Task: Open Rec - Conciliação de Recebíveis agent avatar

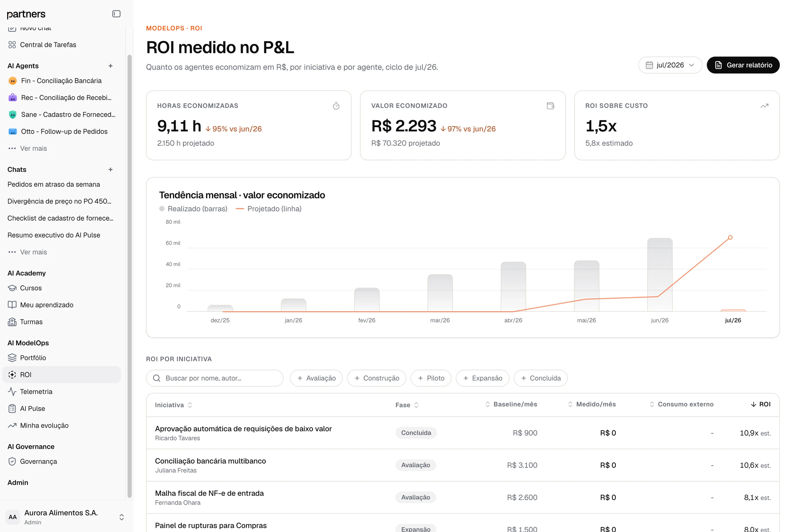Action: 13,98
